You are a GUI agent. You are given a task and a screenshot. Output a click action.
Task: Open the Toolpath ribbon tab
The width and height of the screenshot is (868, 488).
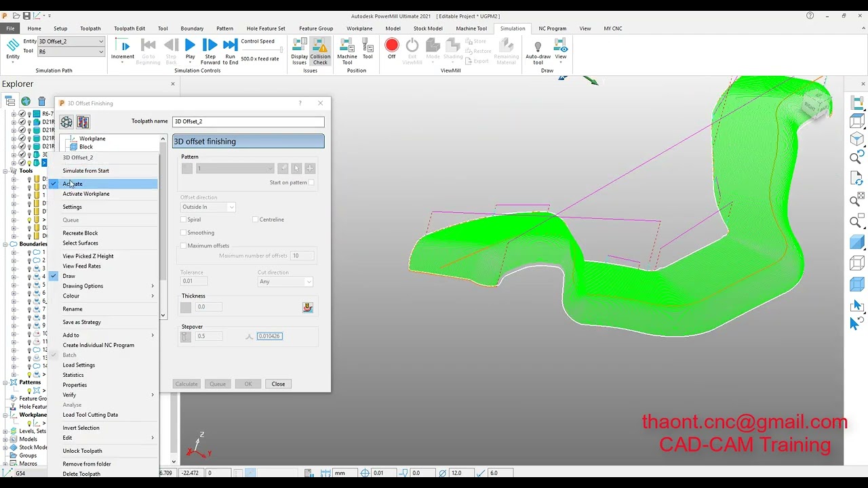[x=90, y=28]
